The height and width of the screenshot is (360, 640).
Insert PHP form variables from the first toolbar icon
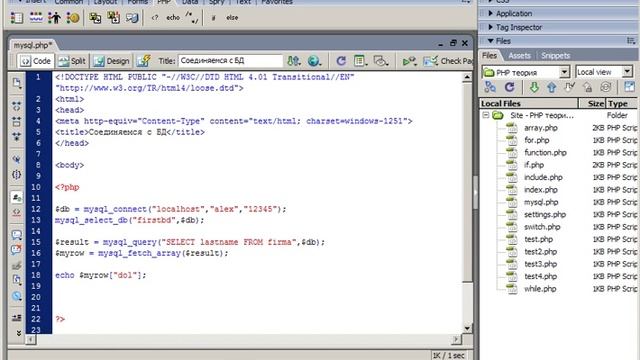pyautogui.click(x=17, y=18)
